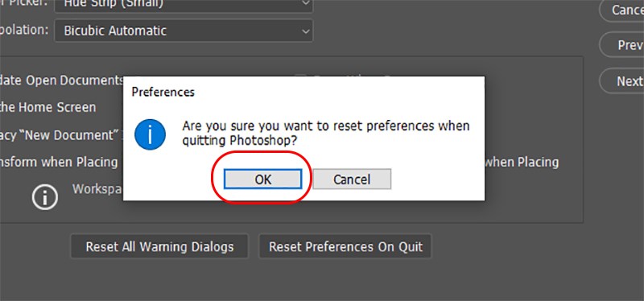Click the white info icon beside Workspace note
This screenshot has height=301, width=644.
pos(45,198)
